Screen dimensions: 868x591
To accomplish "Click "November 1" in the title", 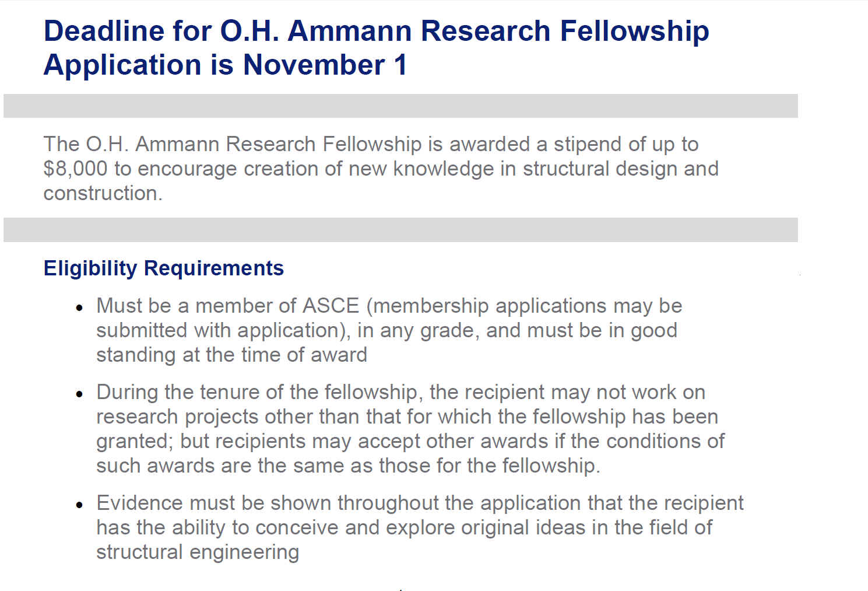I will click(x=325, y=65).
